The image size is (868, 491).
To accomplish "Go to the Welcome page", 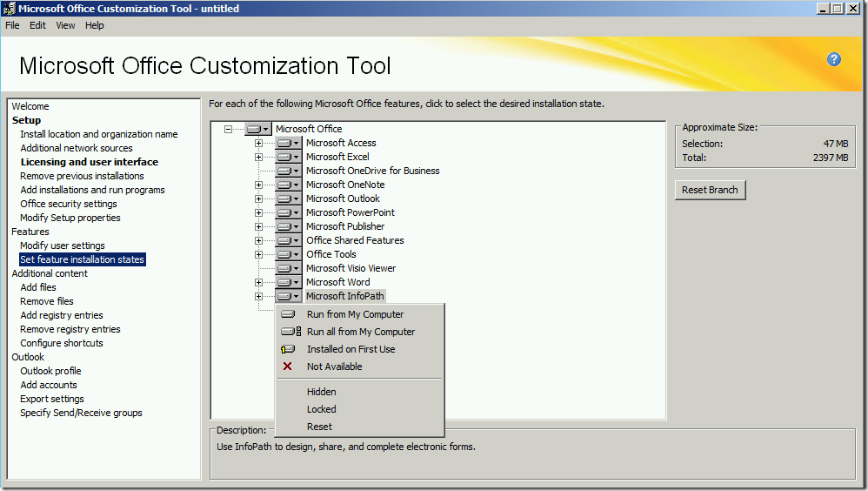I will tap(30, 106).
